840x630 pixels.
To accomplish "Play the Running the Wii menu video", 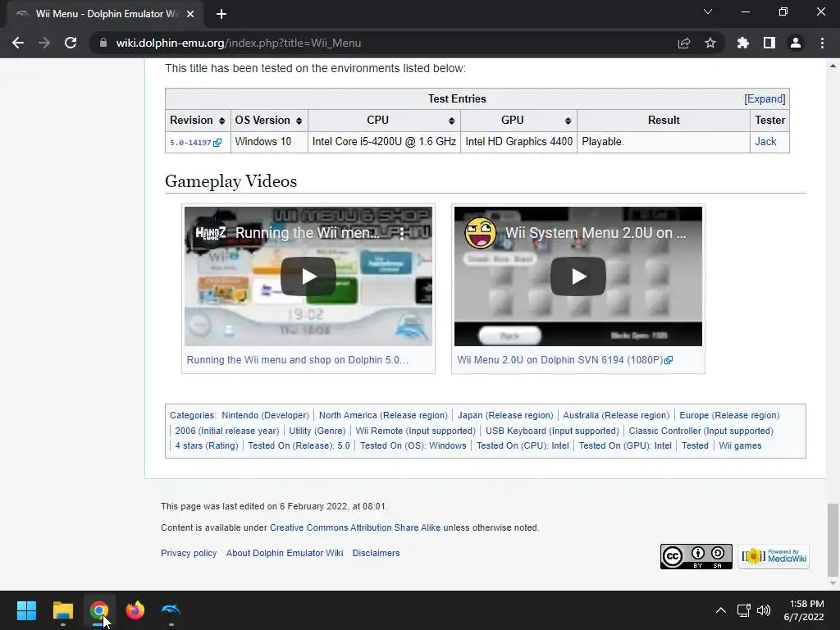I will pyautogui.click(x=308, y=276).
